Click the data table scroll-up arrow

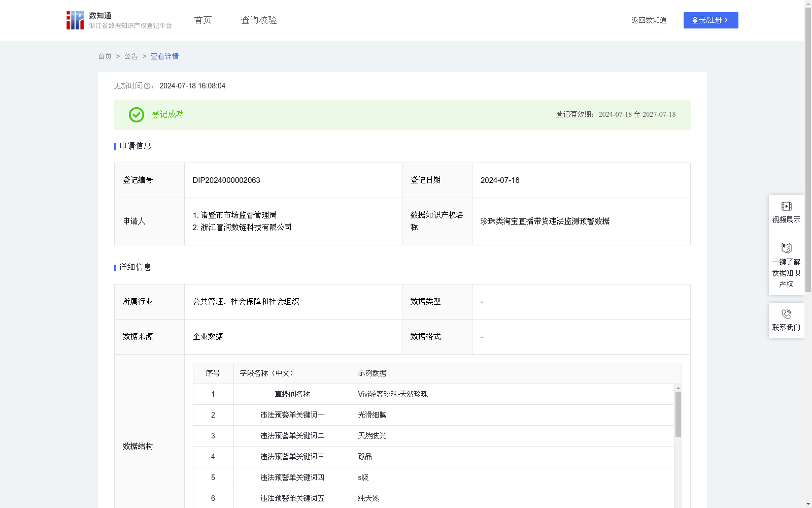[x=678, y=388]
